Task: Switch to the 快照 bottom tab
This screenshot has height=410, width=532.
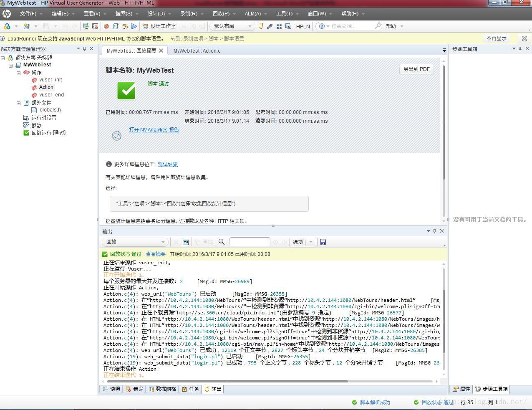Action: pyautogui.click(x=111, y=389)
